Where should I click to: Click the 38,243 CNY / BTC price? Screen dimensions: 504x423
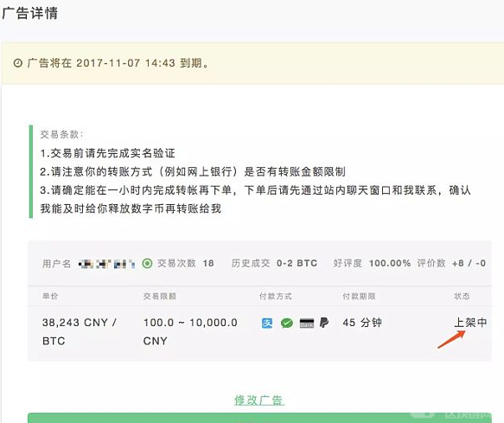[x=80, y=331]
